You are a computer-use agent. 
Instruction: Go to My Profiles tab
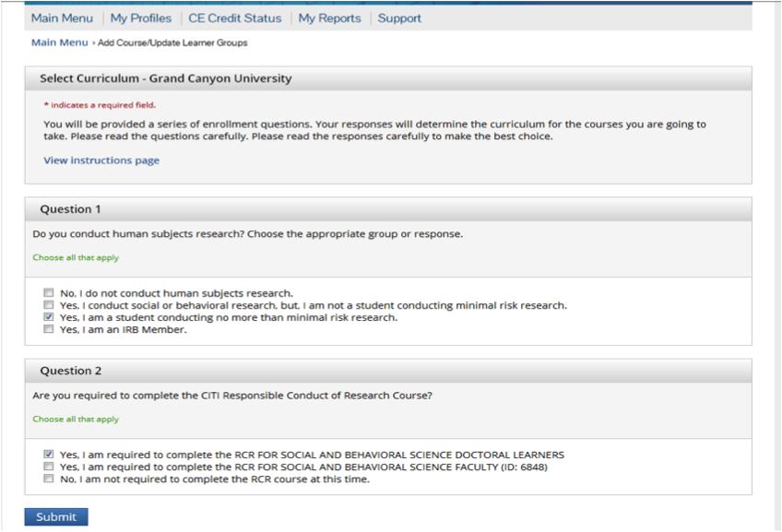click(141, 18)
